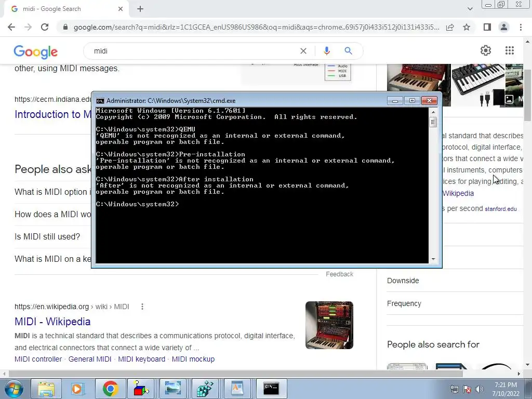Open the Windows Start button
The width and height of the screenshot is (532, 399).
tap(14, 389)
